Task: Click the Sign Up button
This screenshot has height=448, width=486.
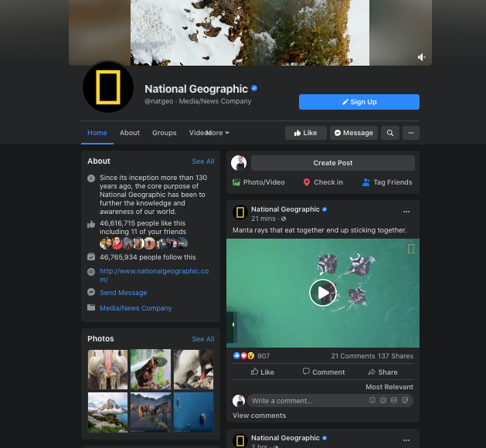Action: coord(359,102)
